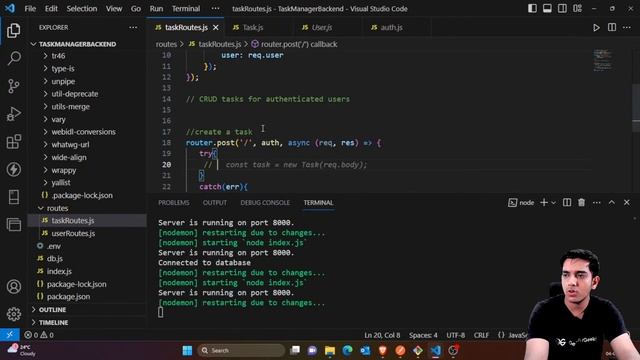Open remote window indicator in status bar
640x360 pixels.
(9, 335)
